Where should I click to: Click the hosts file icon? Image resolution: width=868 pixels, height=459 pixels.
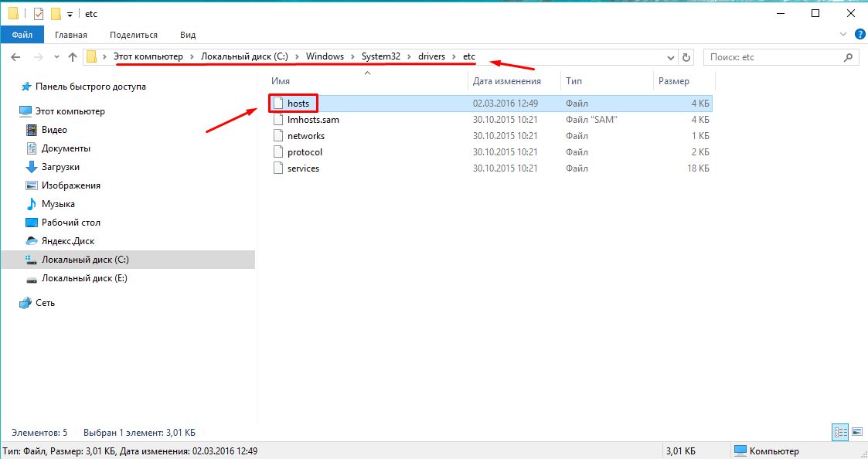(278, 104)
